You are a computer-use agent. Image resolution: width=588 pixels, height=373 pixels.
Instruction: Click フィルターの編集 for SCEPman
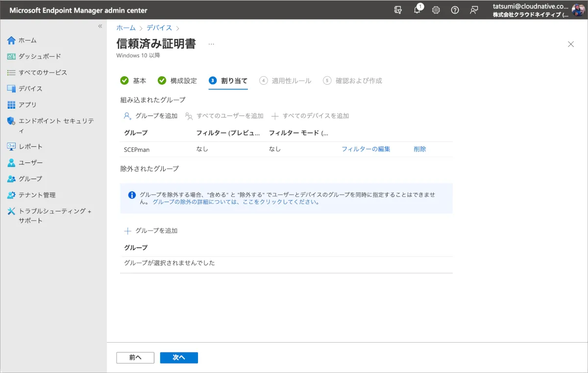pos(366,149)
